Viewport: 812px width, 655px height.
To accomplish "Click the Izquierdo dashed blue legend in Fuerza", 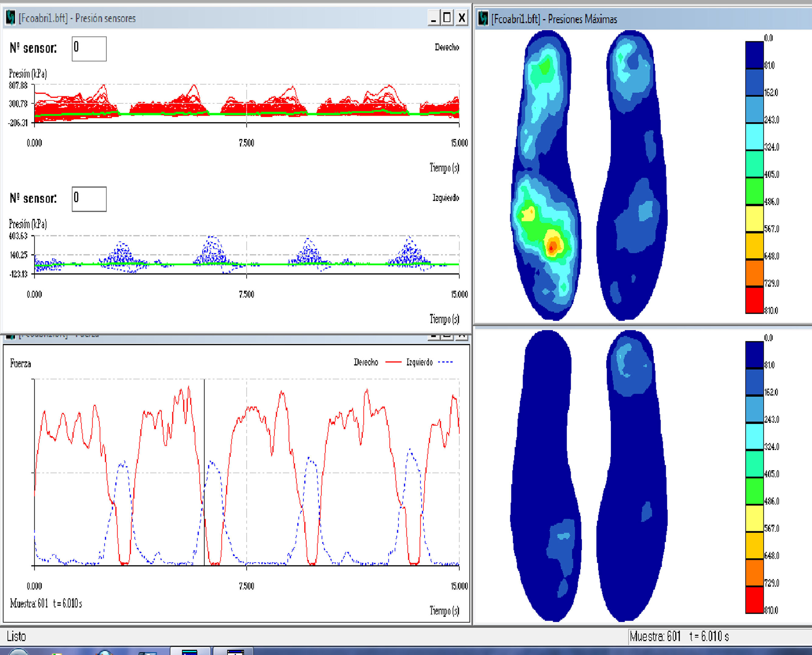I will click(x=445, y=362).
